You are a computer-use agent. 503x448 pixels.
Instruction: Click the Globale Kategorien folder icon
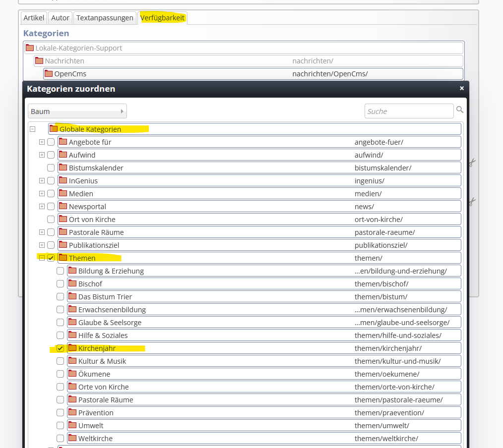pyautogui.click(x=54, y=129)
